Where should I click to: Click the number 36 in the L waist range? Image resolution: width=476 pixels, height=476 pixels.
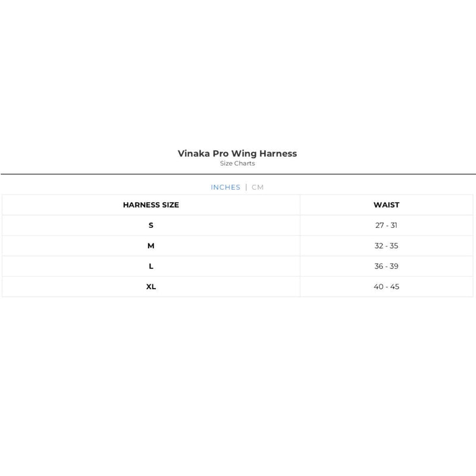(x=379, y=267)
